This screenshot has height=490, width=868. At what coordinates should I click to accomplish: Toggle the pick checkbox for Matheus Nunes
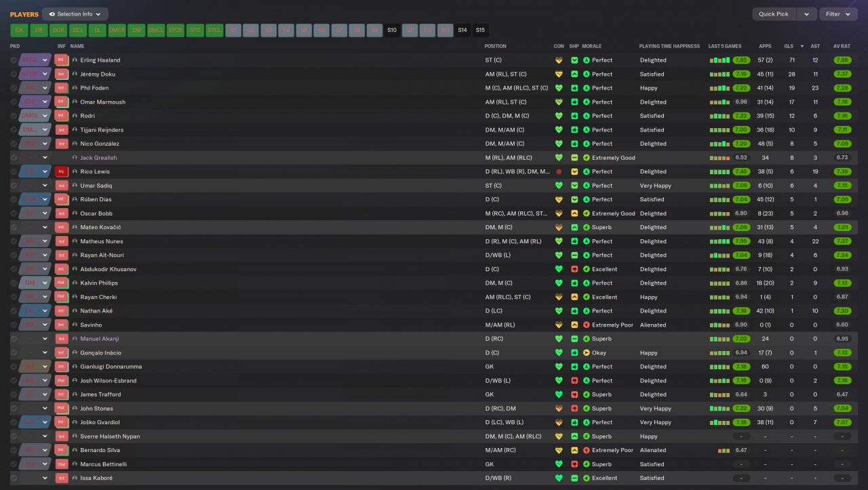coord(14,241)
